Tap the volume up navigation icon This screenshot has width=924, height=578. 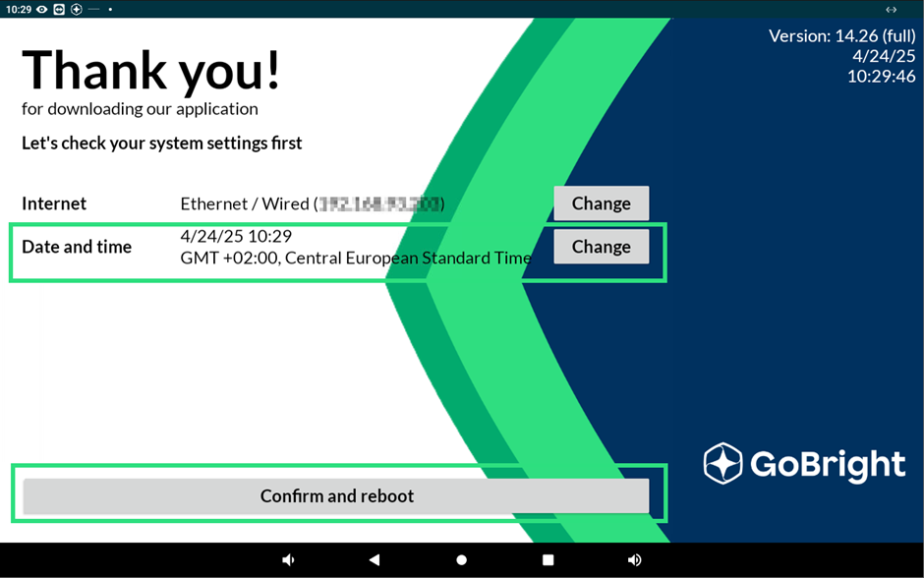pos(634,559)
